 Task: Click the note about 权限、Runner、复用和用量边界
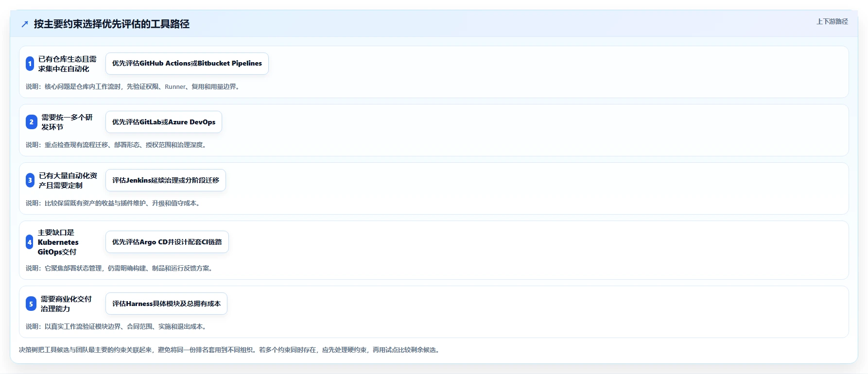point(133,86)
